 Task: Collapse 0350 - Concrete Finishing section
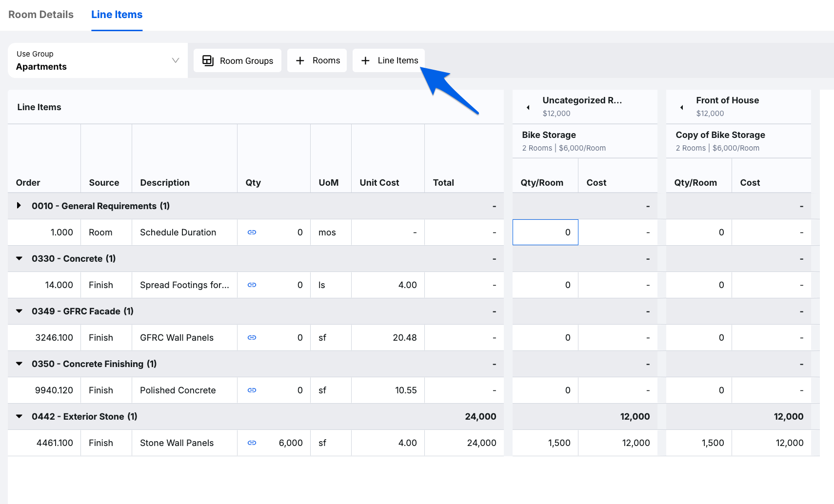pos(19,364)
